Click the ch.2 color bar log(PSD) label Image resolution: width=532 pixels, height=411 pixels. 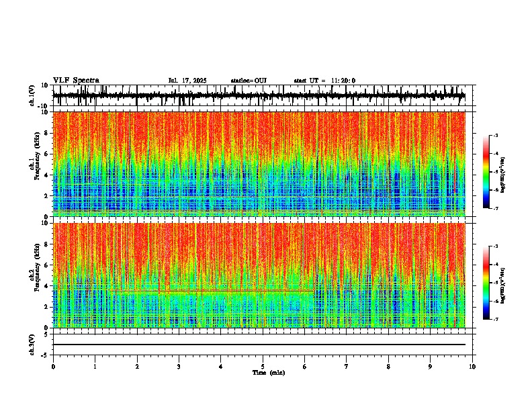click(503, 285)
